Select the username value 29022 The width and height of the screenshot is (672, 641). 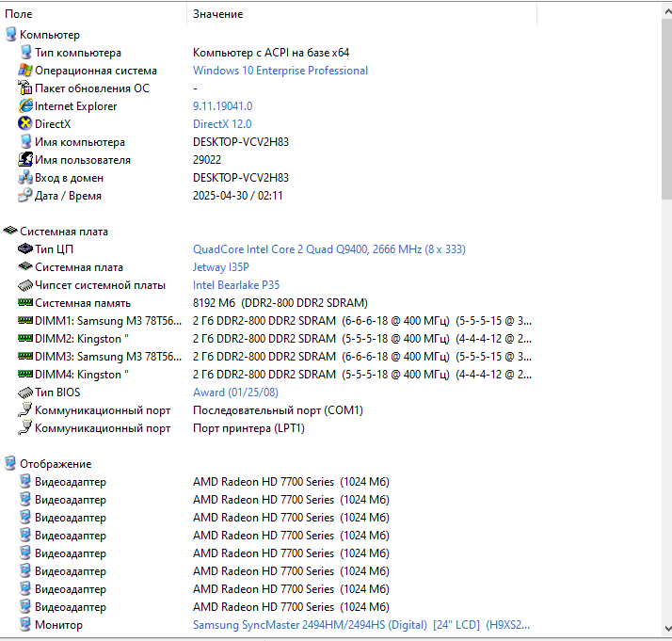pyautogui.click(x=207, y=159)
